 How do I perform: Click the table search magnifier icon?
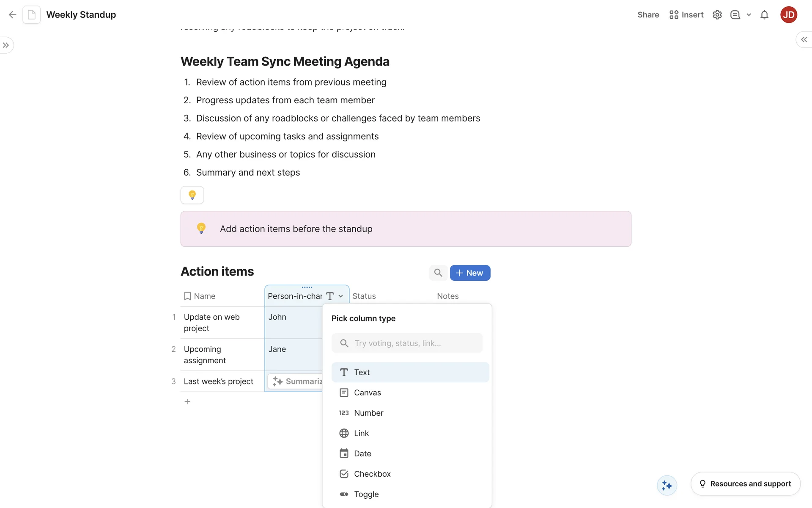[x=438, y=273]
